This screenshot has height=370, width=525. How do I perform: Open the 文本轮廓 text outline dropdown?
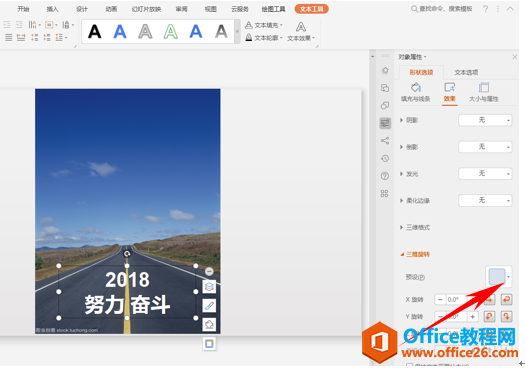(x=264, y=38)
